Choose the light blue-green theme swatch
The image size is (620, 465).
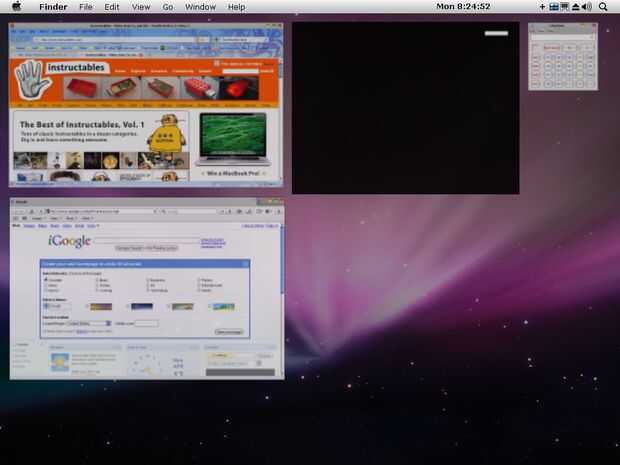pyautogui.click(x=223, y=306)
